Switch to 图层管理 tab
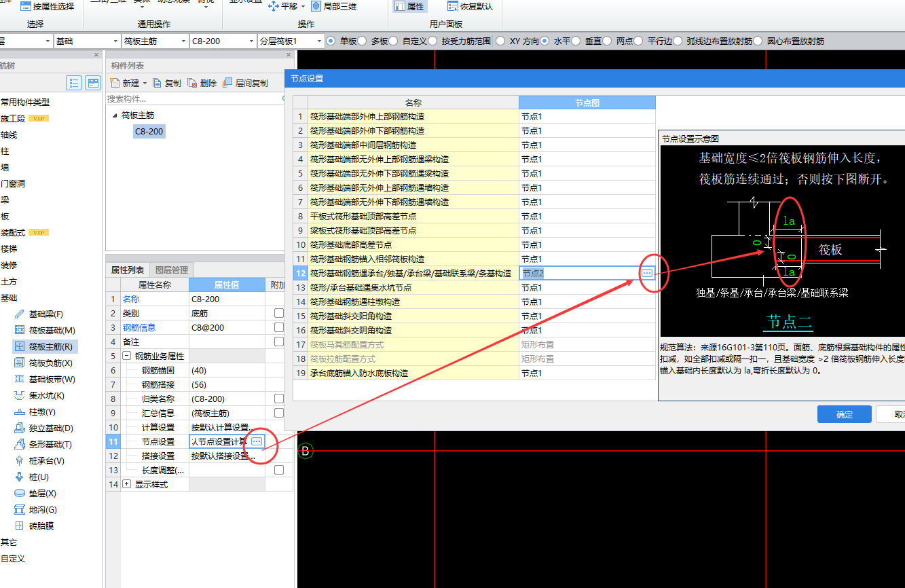905x588 pixels. (172, 270)
